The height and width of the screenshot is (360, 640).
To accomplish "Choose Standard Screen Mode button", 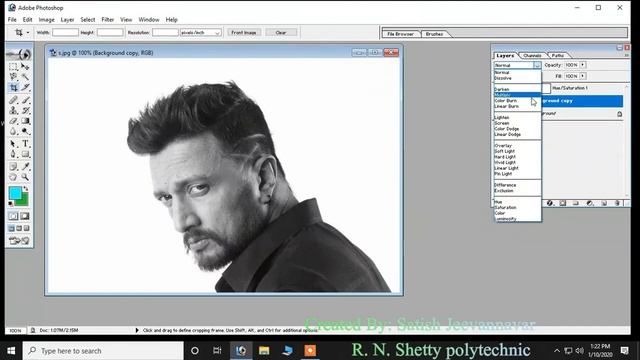I will (x=11, y=228).
